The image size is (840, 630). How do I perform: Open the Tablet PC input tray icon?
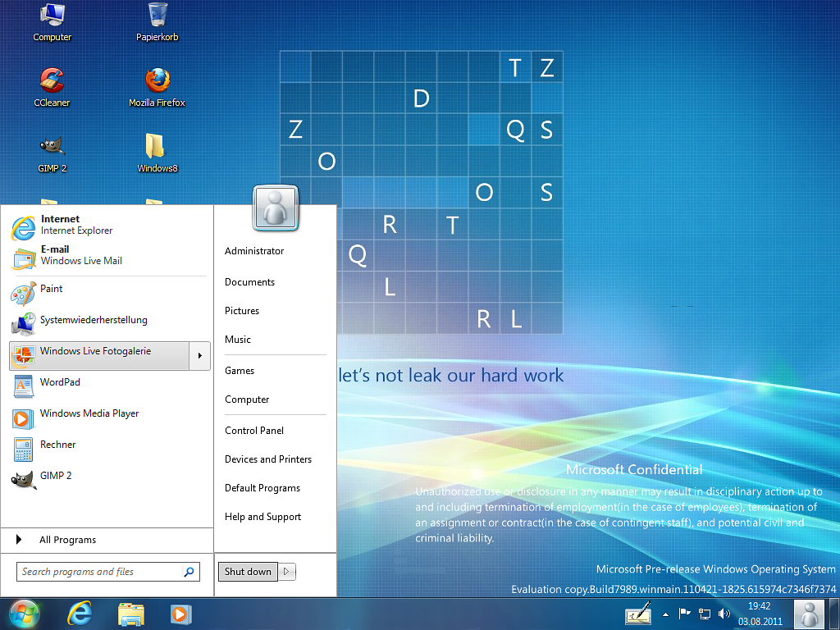click(x=639, y=614)
